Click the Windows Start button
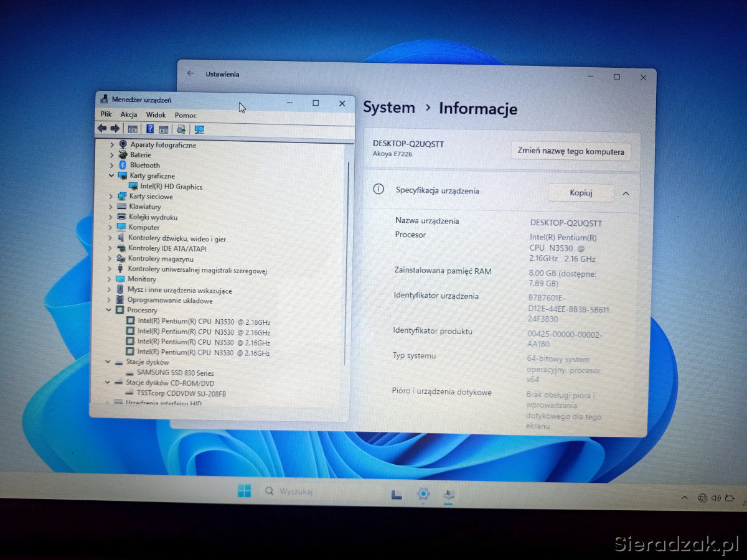747x560 pixels. pos(244,491)
